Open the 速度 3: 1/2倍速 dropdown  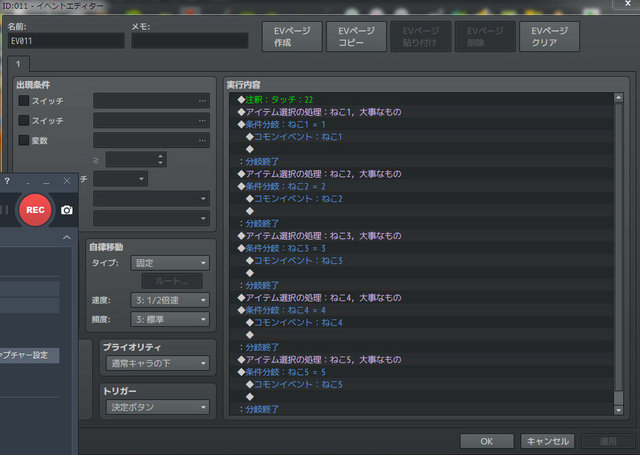coord(170,300)
